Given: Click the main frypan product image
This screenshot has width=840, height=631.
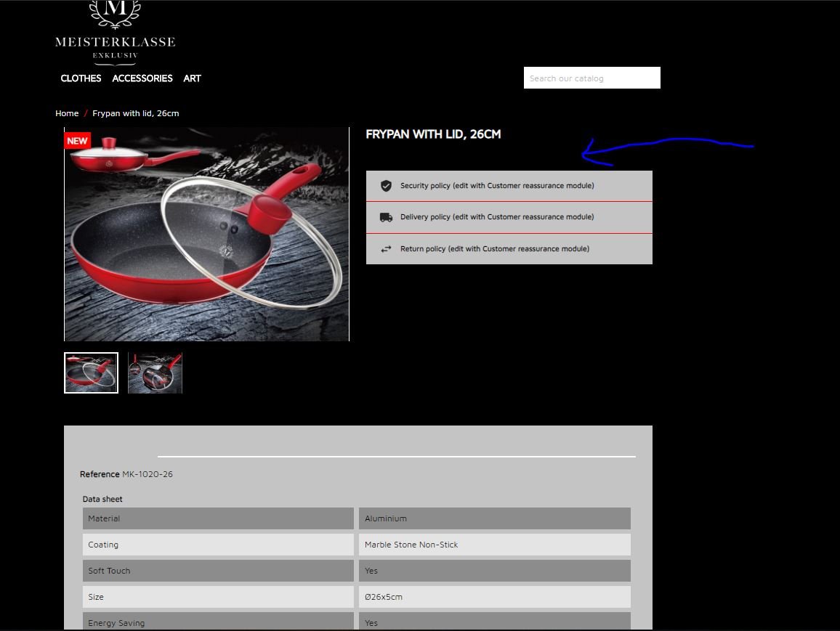Looking at the screenshot, I should coord(207,234).
